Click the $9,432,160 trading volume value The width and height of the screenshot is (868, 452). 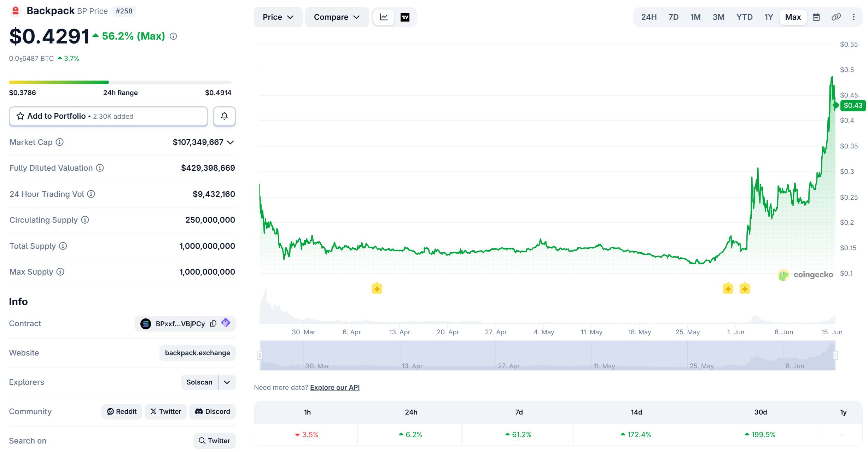tap(214, 194)
